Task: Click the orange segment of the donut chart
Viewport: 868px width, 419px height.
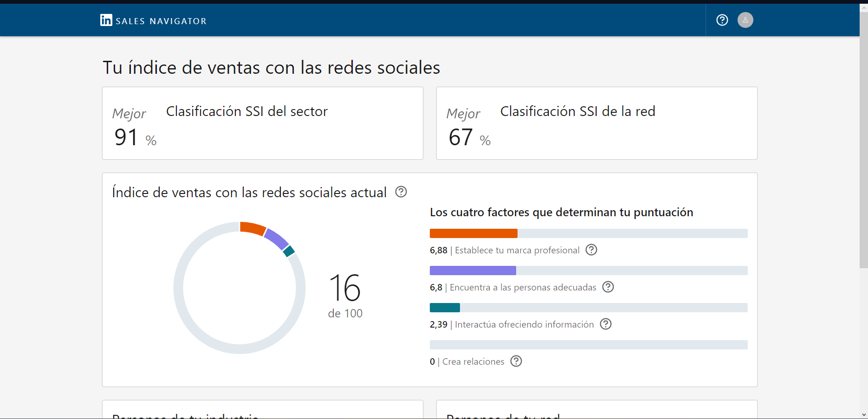Action: 253,228
